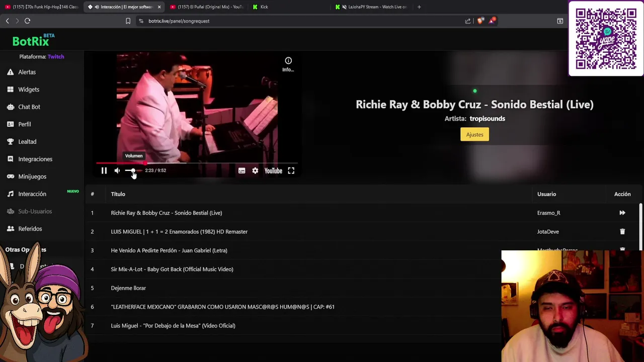Delete the LUIS MIGUEL 1 + 1 request
Screen dimensions: 644x362
622,232
